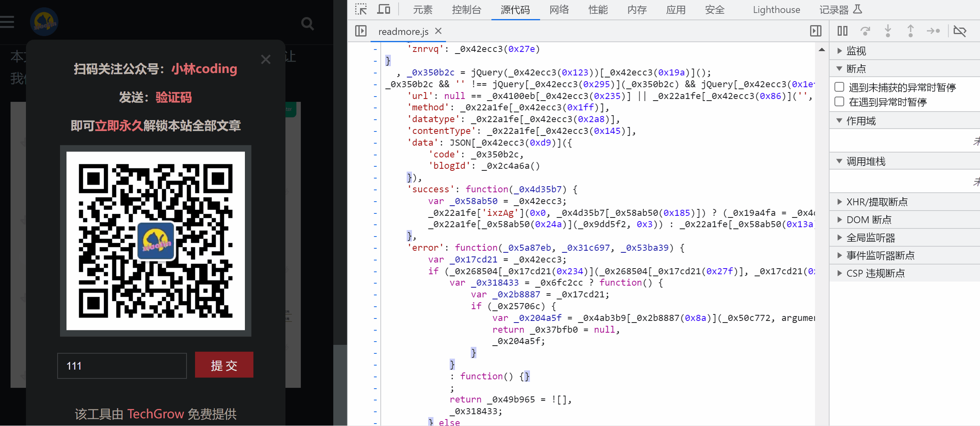Open the hamburger menu on the webpage
The width and height of the screenshot is (980, 426).
(7, 22)
